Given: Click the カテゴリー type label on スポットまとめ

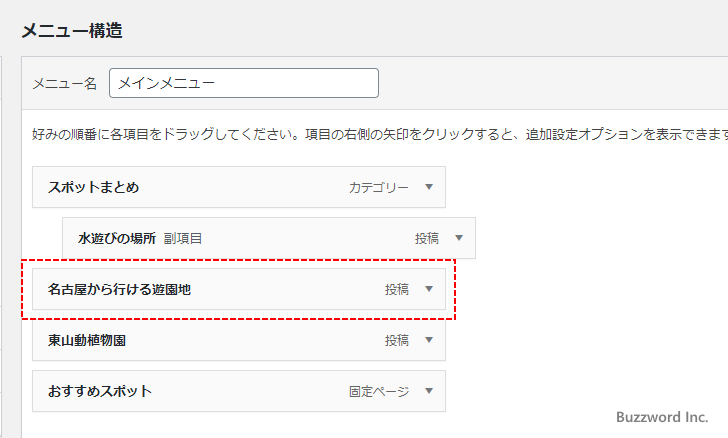Looking at the screenshot, I should coord(378,187).
